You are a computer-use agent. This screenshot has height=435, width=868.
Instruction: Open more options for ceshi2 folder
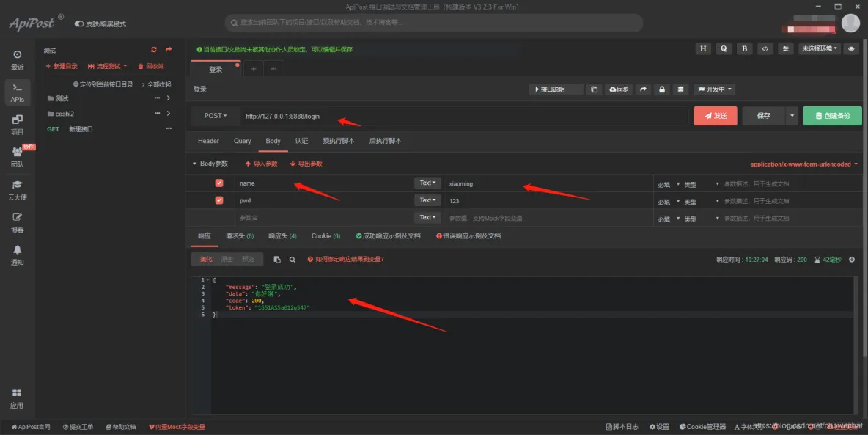tap(157, 113)
